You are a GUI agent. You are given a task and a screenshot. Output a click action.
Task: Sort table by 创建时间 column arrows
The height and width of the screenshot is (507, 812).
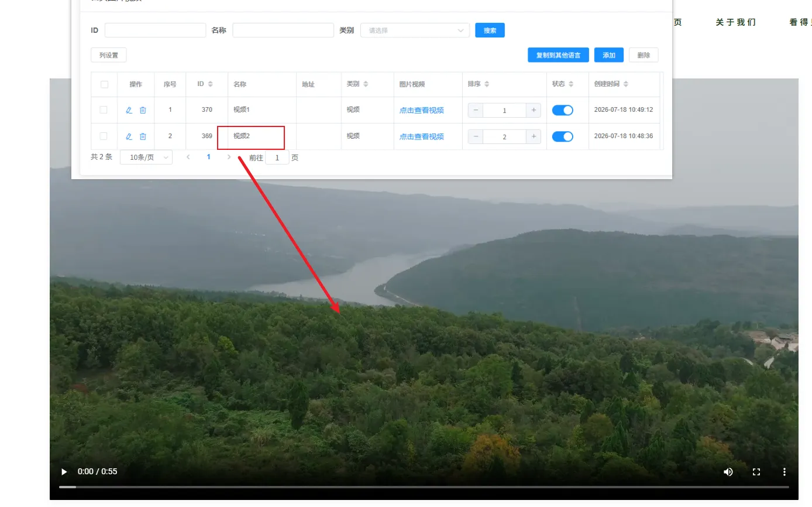click(x=626, y=84)
